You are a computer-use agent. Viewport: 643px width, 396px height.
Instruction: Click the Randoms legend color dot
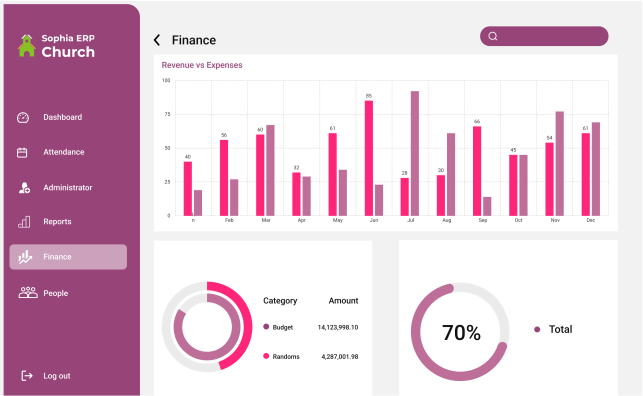(266, 356)
